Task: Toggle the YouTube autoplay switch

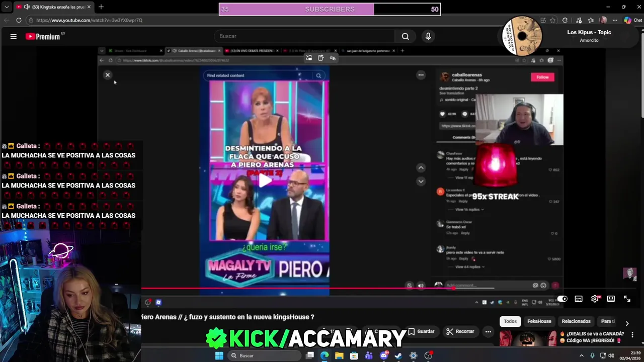Action: [562, 299]
